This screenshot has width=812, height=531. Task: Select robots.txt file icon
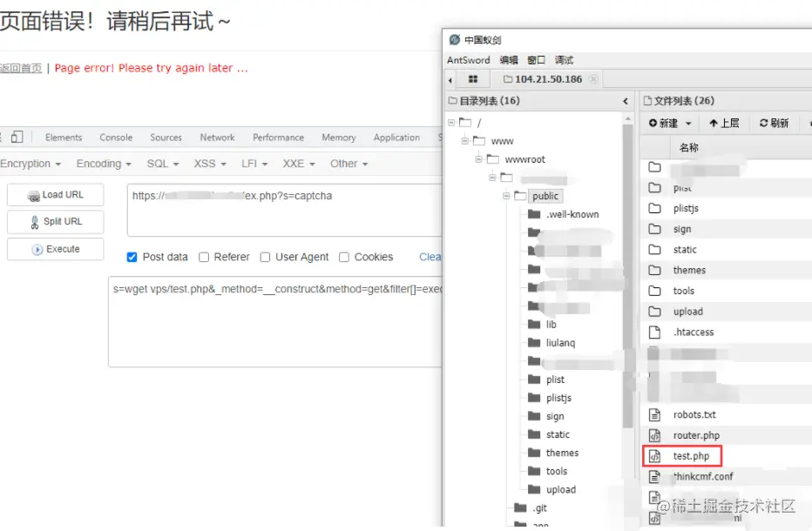coord(654,414)
